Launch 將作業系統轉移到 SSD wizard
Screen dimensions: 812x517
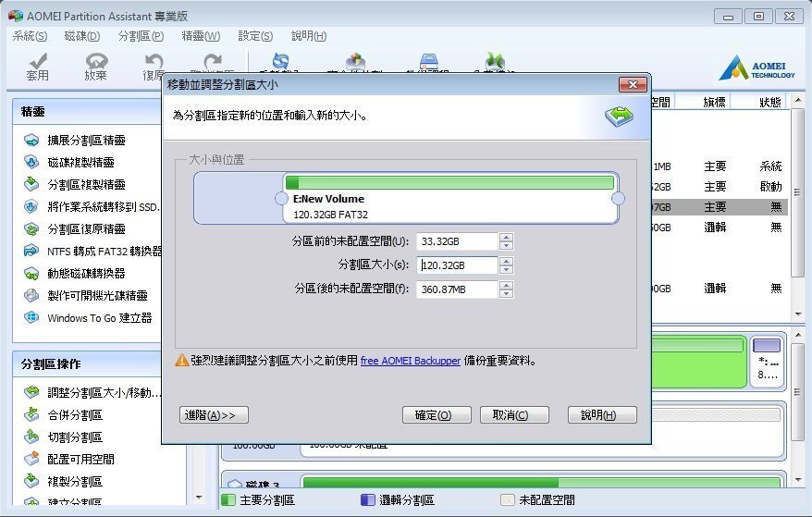point(103,207)
